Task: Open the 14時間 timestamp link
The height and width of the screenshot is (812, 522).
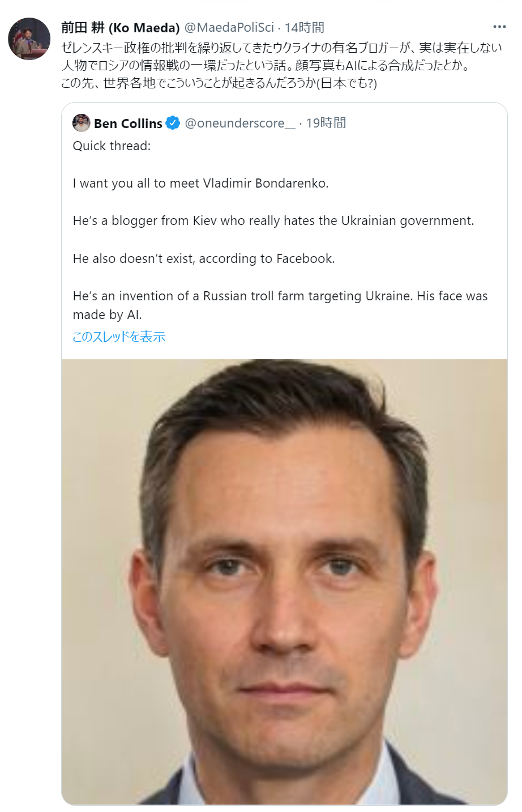Action: [x=305, y=27]
